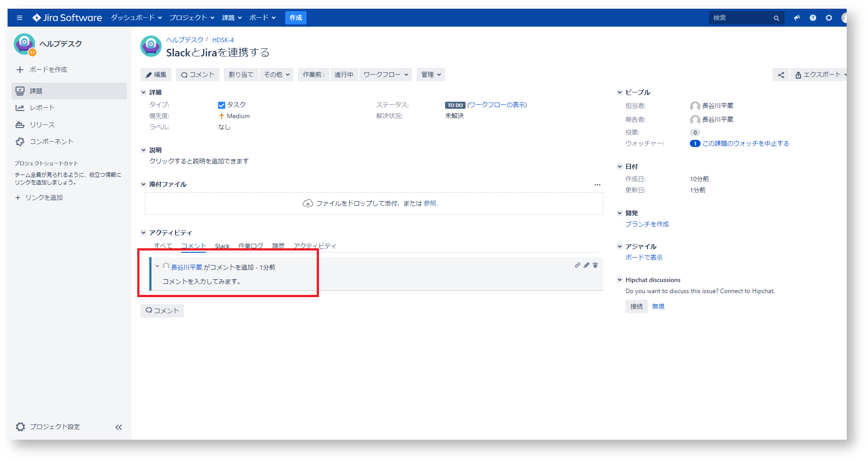Collapse the sidebar with double chevron
This screenshot has width=868, height=461.
[x=119, y=427]
